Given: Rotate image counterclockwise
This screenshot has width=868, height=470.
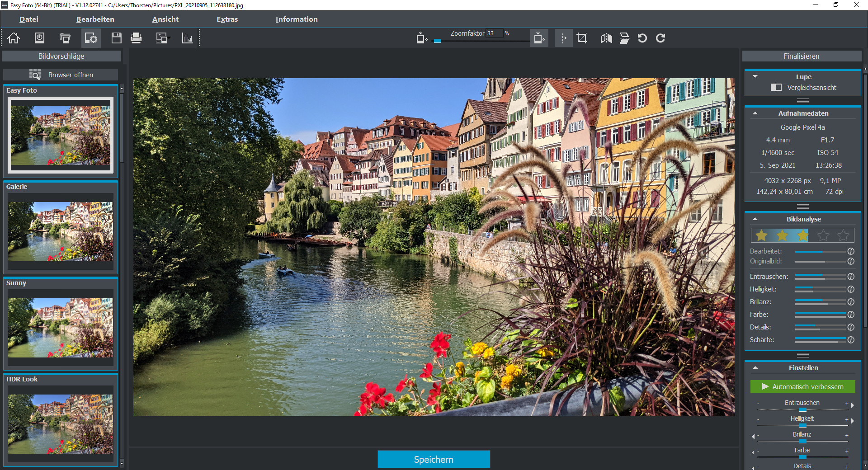Looking at the screenshot, I should coord(642,38).
